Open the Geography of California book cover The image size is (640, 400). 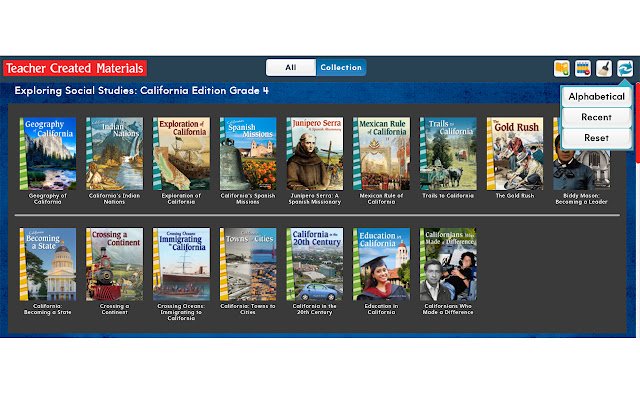click(48, 153)
